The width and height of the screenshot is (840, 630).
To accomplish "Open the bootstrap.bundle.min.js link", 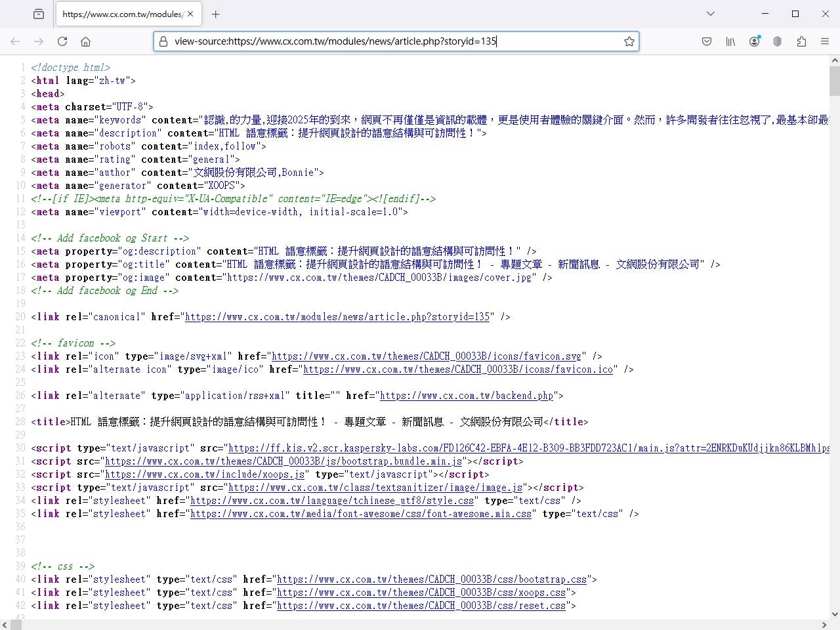I will point(283,461).
